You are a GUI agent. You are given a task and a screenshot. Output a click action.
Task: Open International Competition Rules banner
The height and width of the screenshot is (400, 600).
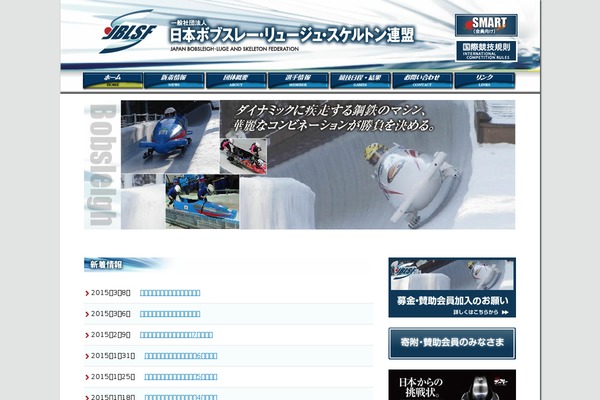click(x=486, y=51)
